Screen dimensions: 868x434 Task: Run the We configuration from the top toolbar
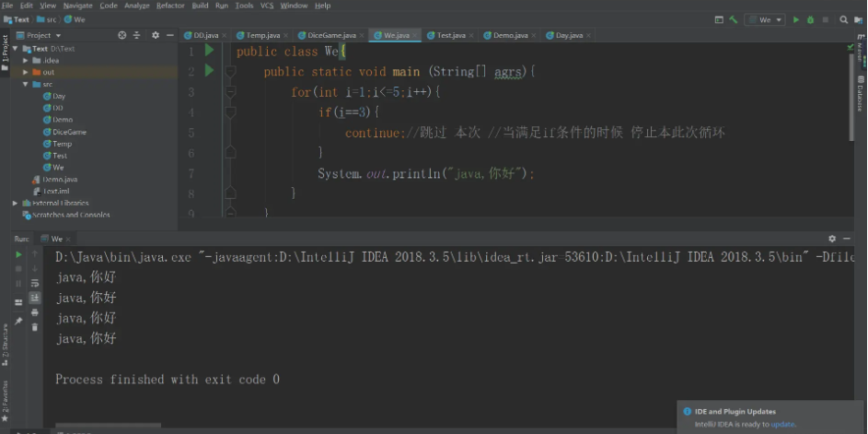(796, 20)
